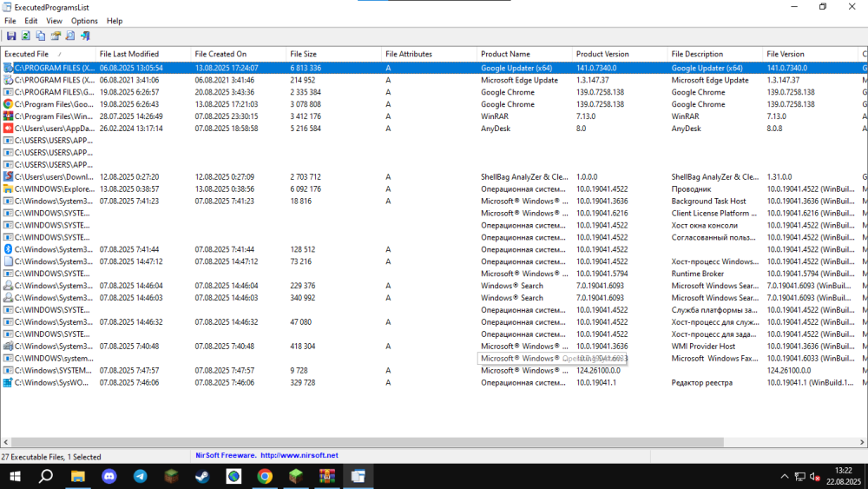This screenshot has width=868, height=489.
Task: Click the globe icon in the taskbar
Action: point(233,476)
